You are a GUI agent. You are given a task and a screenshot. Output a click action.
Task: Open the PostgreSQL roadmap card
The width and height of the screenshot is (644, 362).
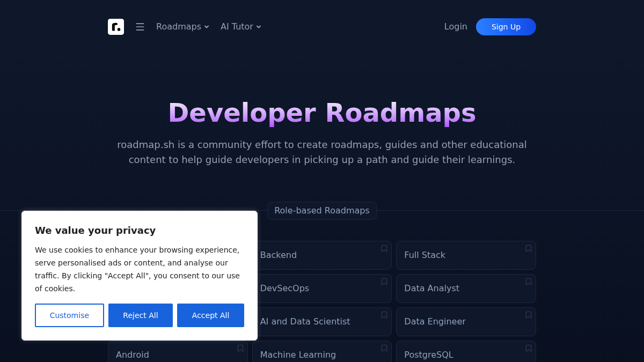[466, 352]
